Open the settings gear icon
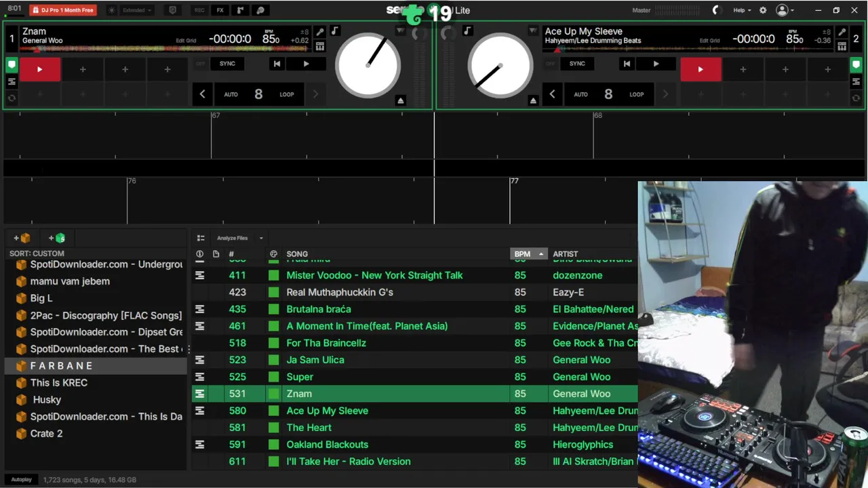 pyautogui.click(x=763, y=10)
